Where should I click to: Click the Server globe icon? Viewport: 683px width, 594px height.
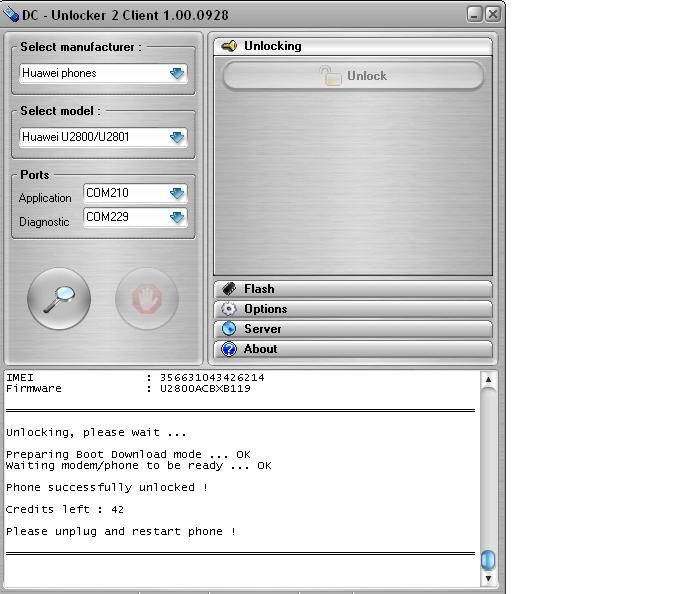[229, 329]
